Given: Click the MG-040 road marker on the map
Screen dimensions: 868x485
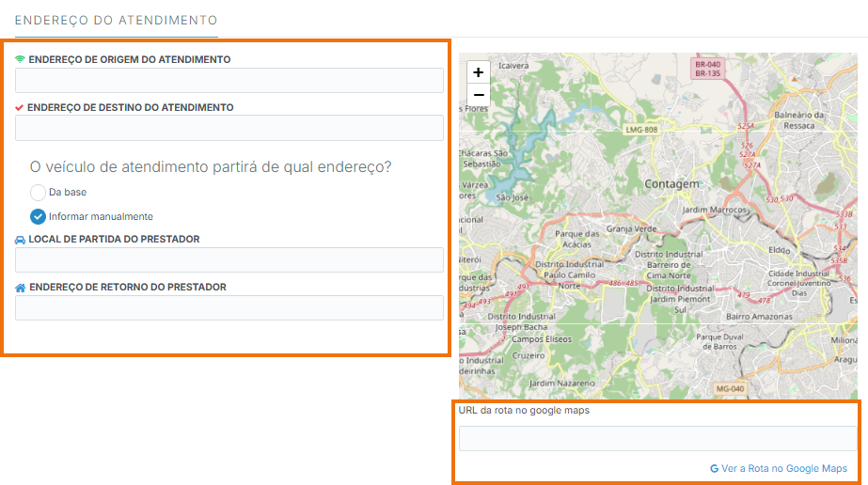Looking at the screenshot, I should pos(729,388).
